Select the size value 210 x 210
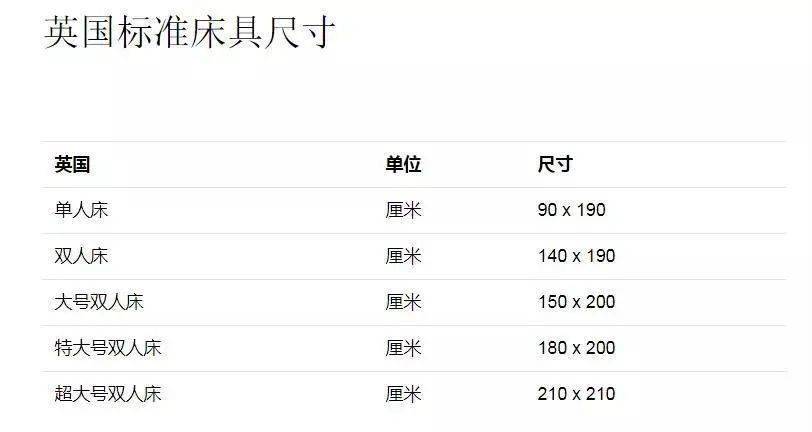The height and width of the screenshot is (432, 812). [576, 394]
